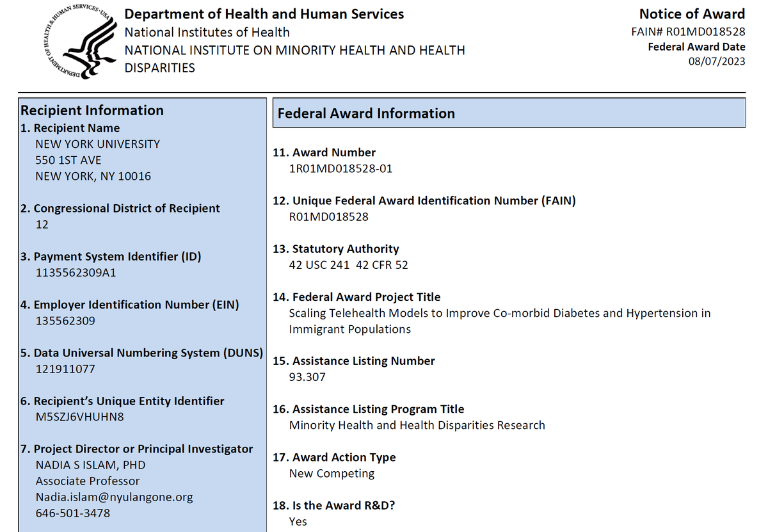The height and width of the screenshot is (532, 768).
Task: Click email Nadia.islam@nyulangone.org
Action: click(115, 497)
